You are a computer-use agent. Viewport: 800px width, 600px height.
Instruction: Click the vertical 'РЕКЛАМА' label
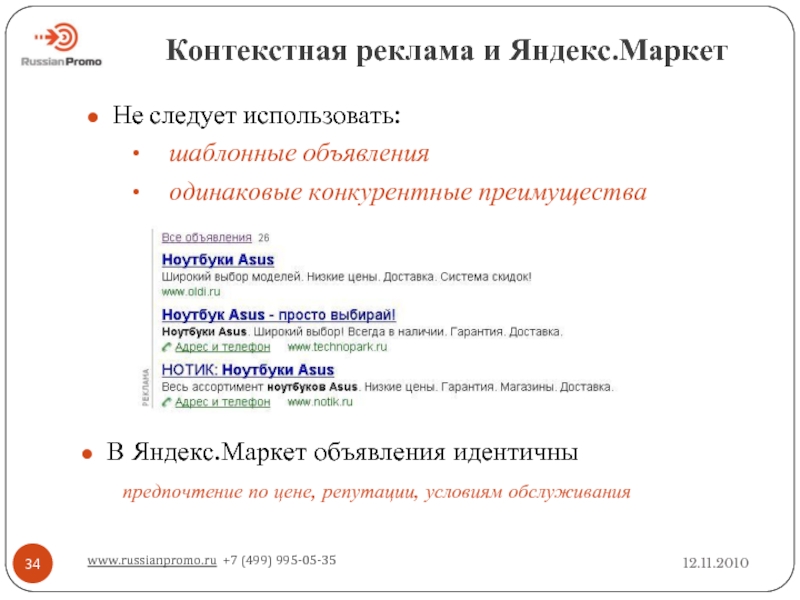(x=146, y=387)
